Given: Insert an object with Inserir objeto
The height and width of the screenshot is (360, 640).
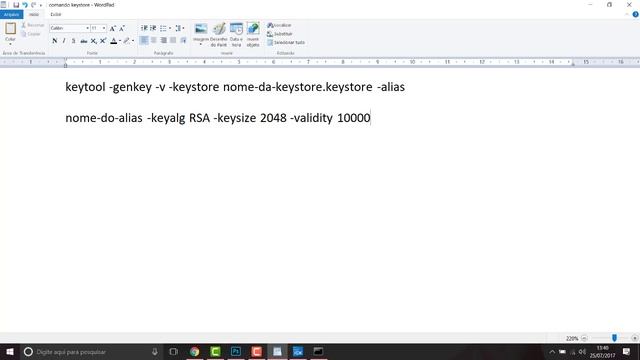Looking at the screenshot, I should tap(253, 35).
